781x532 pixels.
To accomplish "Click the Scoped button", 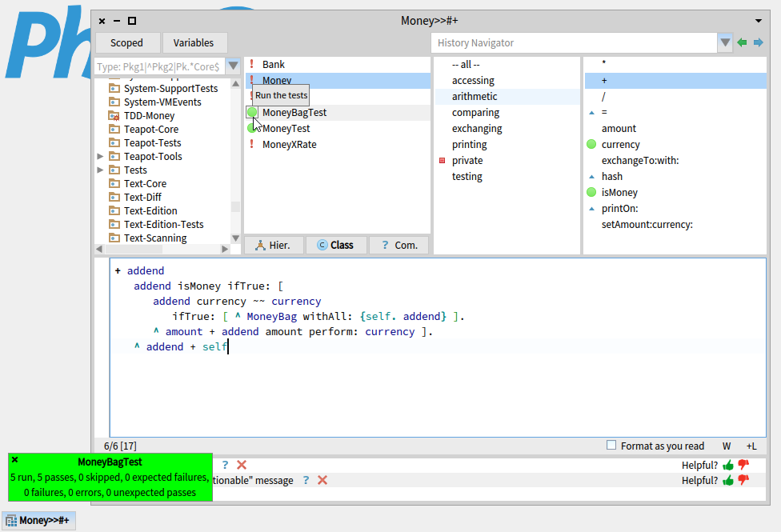I will 127,43.
